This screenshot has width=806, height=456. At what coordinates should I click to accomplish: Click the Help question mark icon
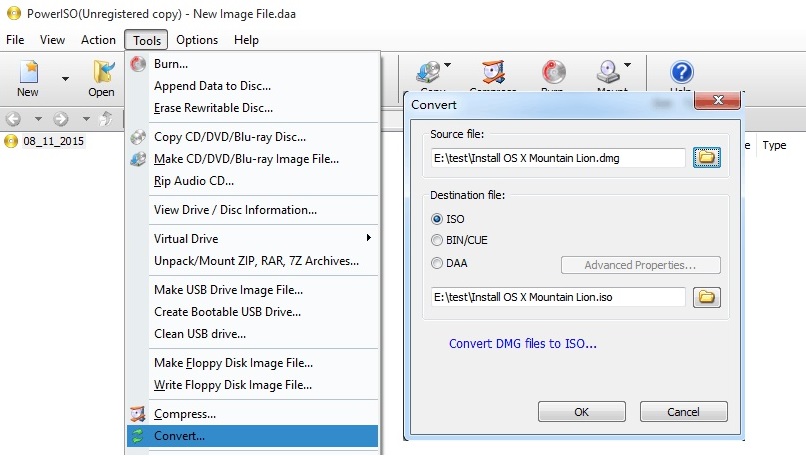[x=682, y=72]
